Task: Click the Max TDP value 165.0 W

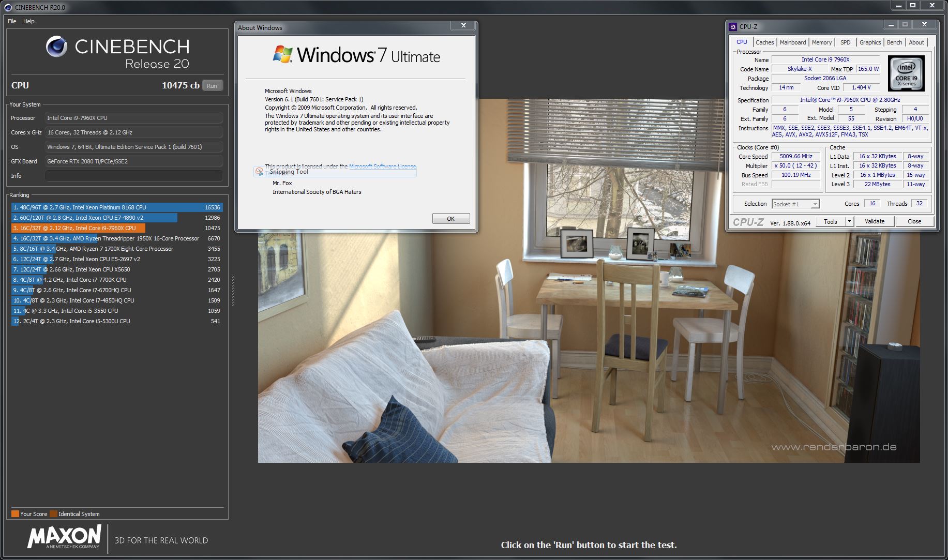Action: (868, 69)
